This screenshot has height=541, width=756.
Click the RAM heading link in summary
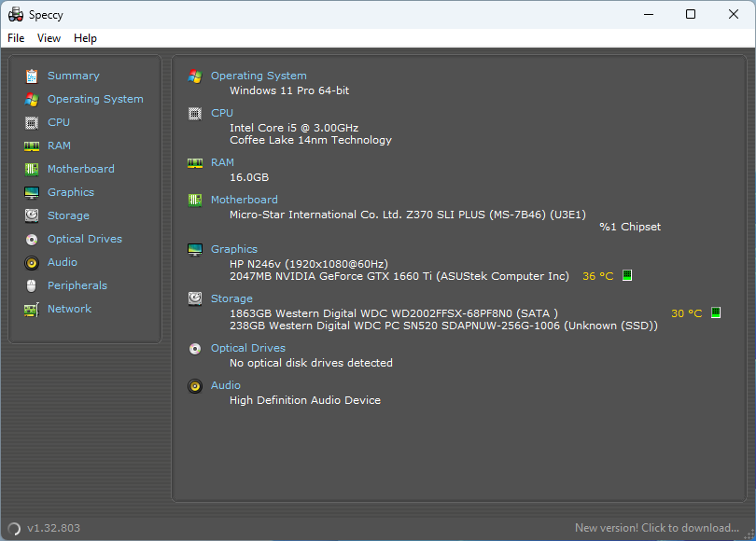(x=222, y=162)
